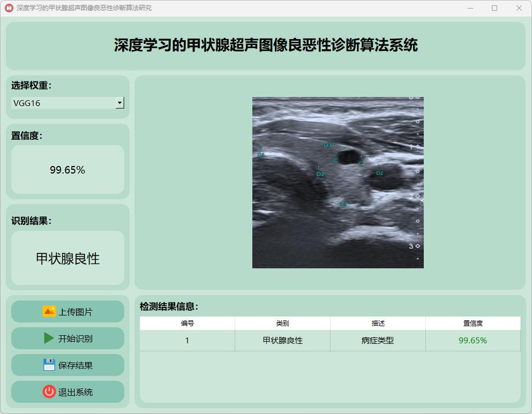This screenshot has height=414, width=532.
Task: Maximize the application window
Action: point(494,8)
